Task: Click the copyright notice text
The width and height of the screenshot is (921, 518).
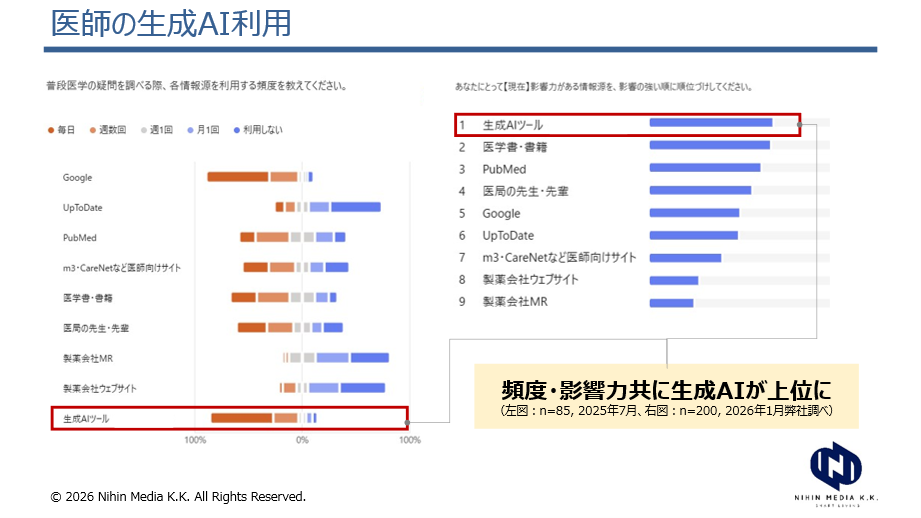Action: pos(178,496)
